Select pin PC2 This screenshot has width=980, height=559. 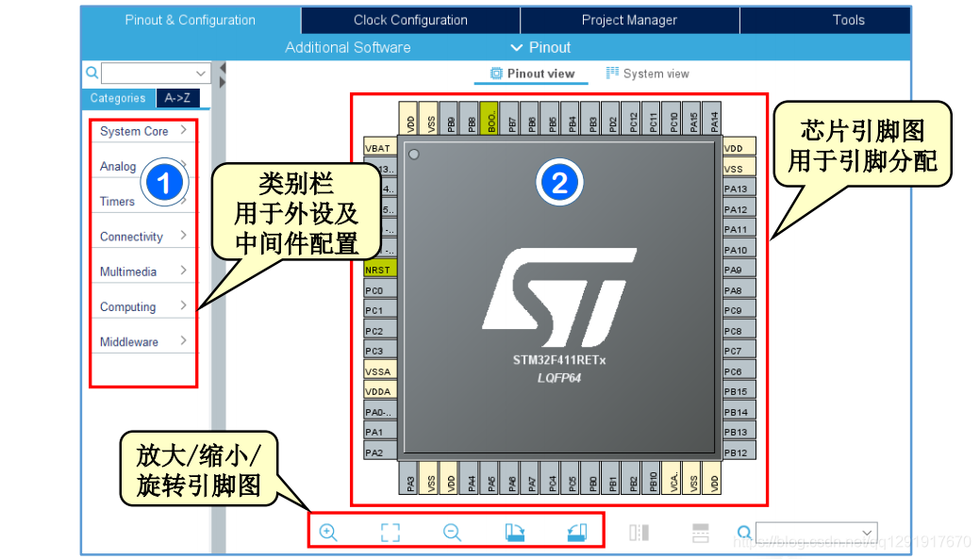point(380,331)
